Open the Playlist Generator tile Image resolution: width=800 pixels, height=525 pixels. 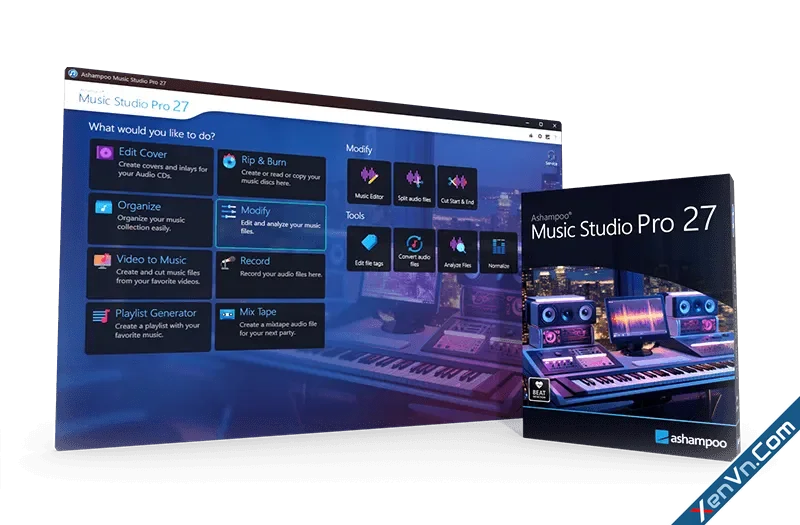click(148, 327)
